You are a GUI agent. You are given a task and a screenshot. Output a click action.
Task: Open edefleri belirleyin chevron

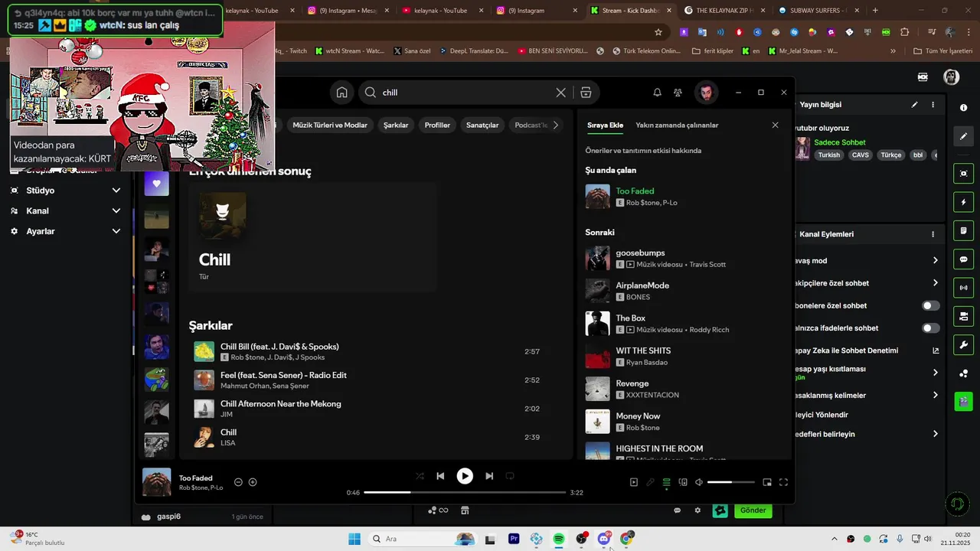(x=935, y=435)
